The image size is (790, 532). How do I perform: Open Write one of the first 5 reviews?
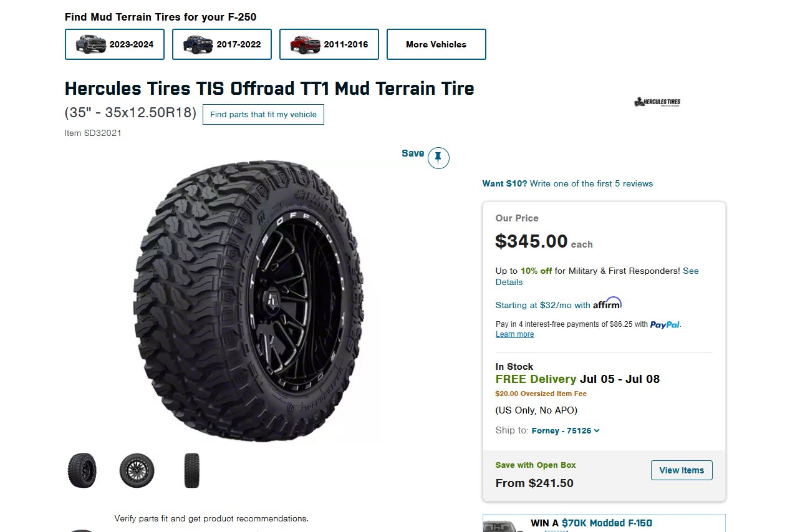tap(591, 183)
